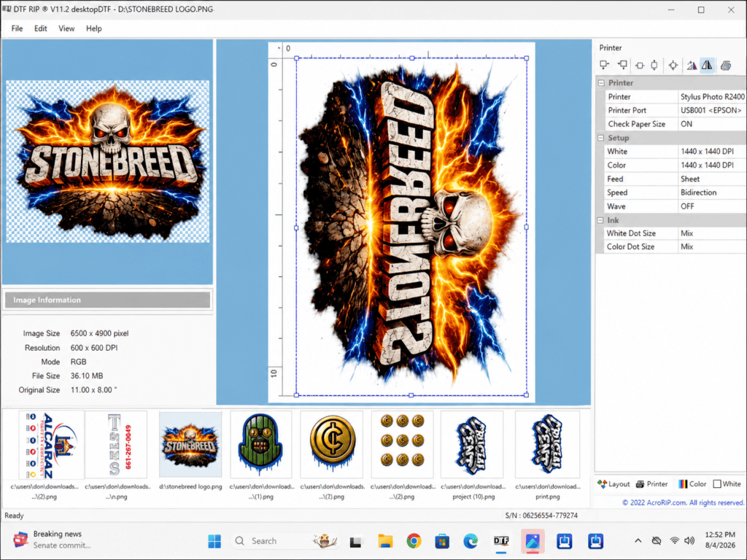Click the print icon in Printer toolbar
747x560 pixels.
tap(726, 65)
